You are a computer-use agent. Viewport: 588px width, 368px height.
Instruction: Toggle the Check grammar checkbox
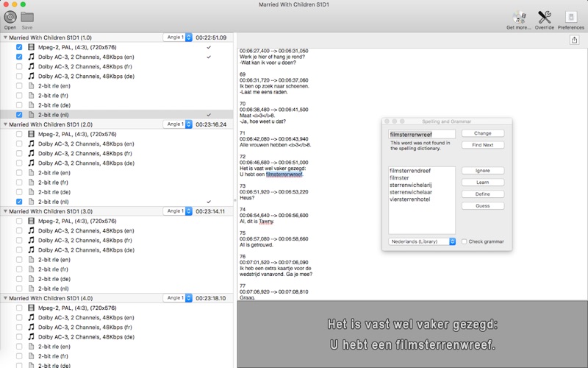tap(464, 241)
